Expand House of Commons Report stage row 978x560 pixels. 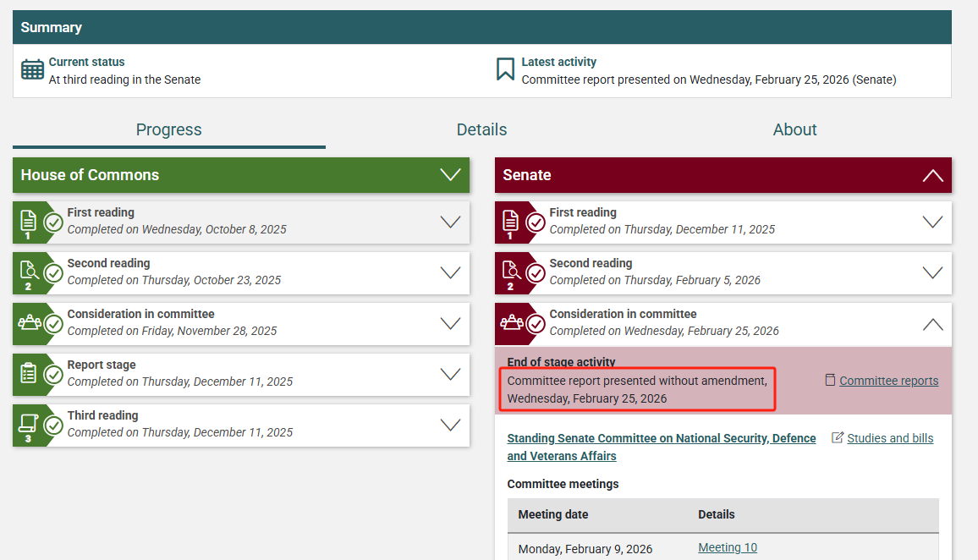tap(450, 374)
